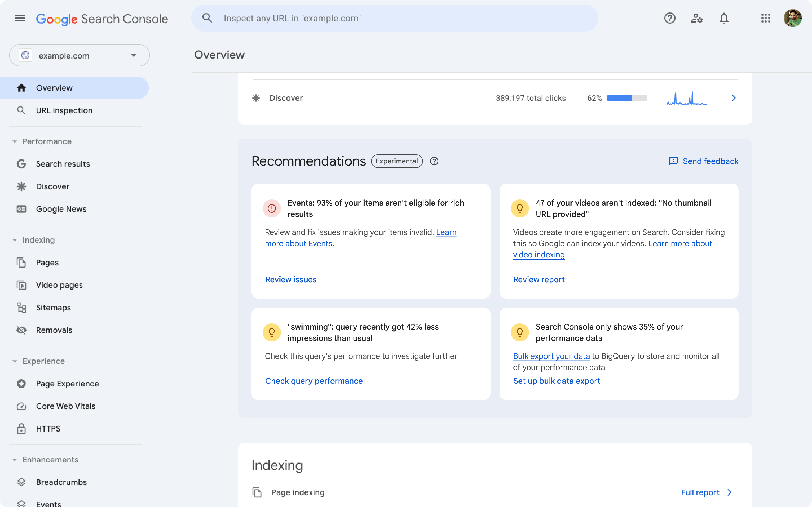Click the Sitemaps icon in sidebar

[x=21, y=307]
